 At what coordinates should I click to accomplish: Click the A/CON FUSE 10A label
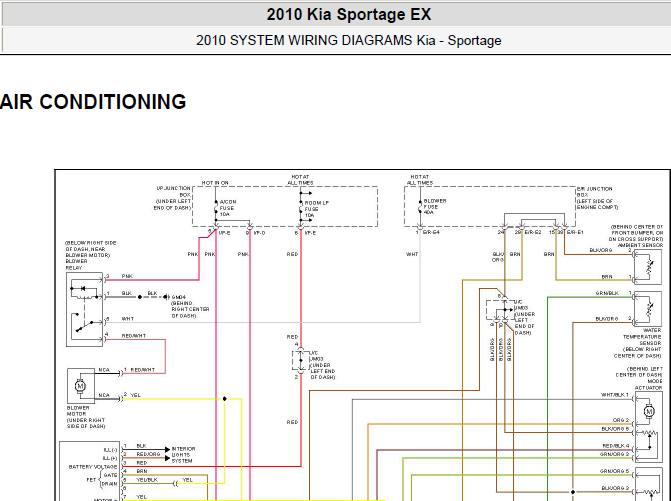[227, 208]
